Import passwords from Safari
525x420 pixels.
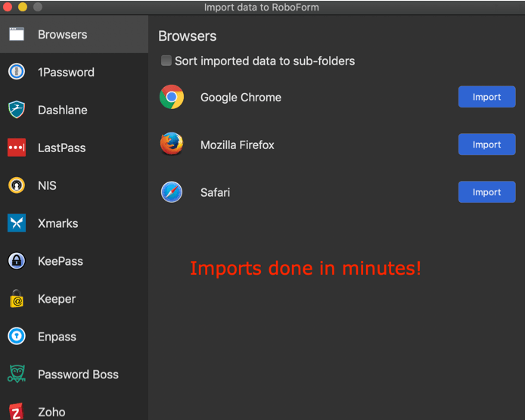(x=486, y=192)
